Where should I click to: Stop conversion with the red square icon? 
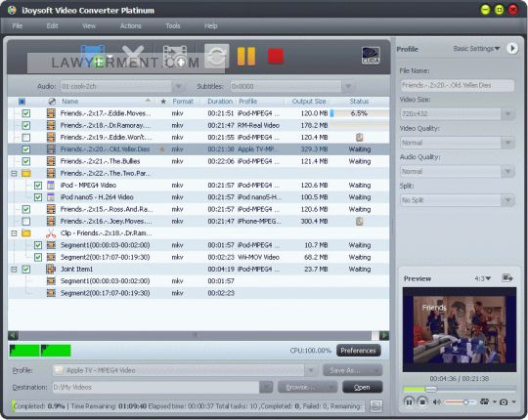coord(276,56)
